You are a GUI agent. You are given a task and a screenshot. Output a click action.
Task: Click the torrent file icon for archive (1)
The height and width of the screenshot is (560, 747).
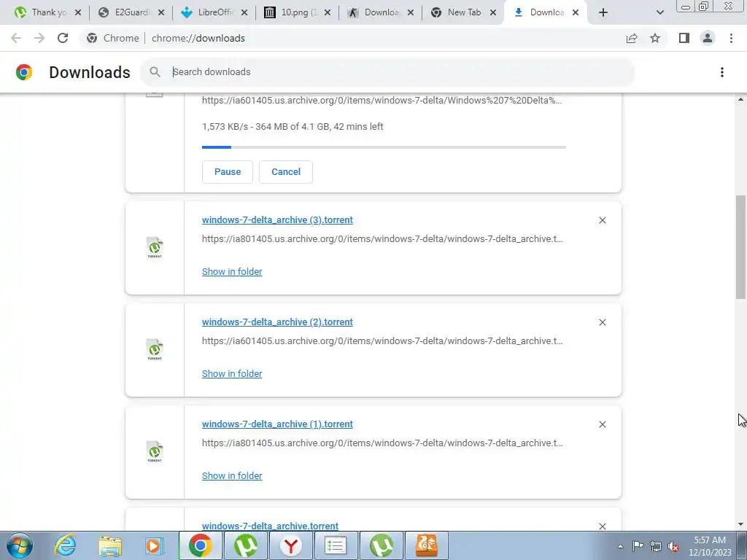coord(155,451)
